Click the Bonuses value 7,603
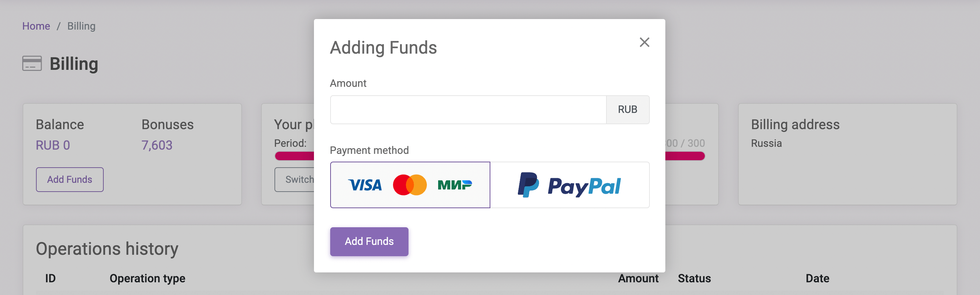The image size is (980, 295). pyautogui.click(x=157, y=145)
